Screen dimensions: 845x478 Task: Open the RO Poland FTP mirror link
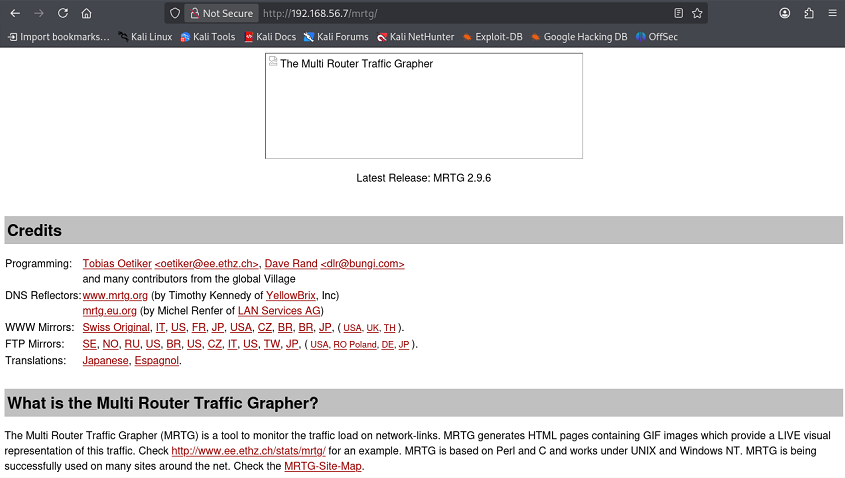pyautogui.click(x=355, y=345)
